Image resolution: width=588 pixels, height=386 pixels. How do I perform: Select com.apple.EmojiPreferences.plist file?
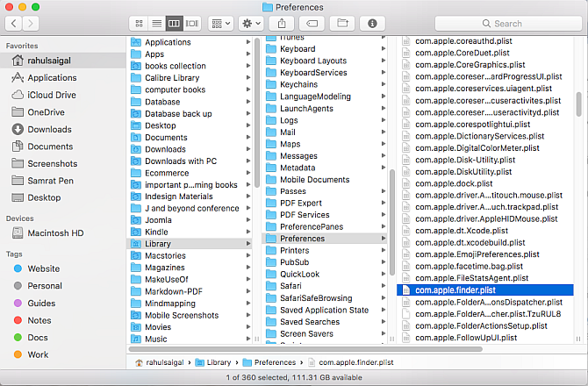click(x=485, y=254)
